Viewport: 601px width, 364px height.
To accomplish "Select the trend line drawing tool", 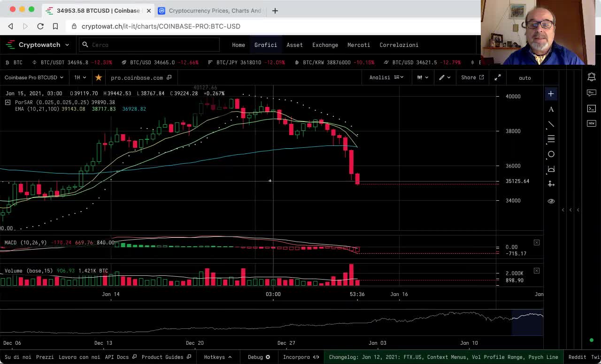I will tap(551, 124).
